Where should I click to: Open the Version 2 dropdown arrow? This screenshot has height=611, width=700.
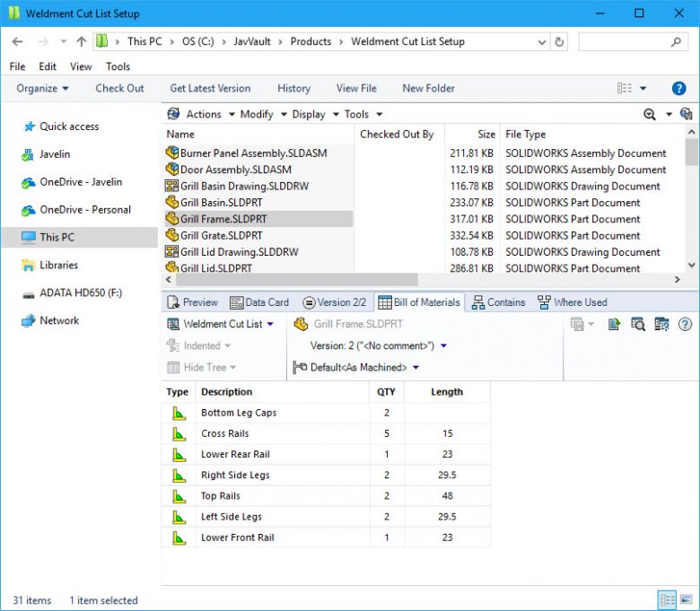click(443, 346)
